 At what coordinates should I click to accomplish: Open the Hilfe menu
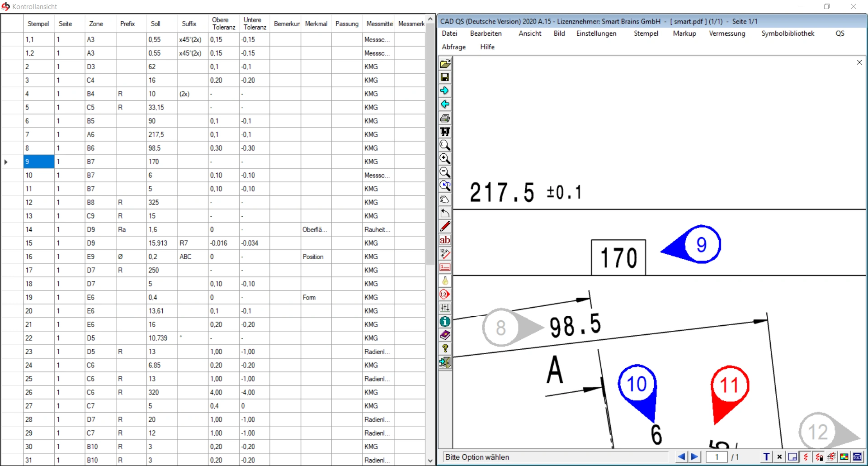point(487,47)
